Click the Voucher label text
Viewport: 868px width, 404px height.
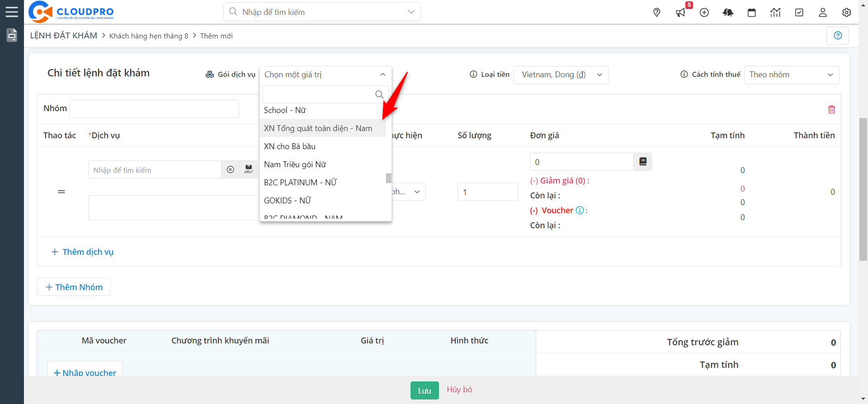click(557, 211)
